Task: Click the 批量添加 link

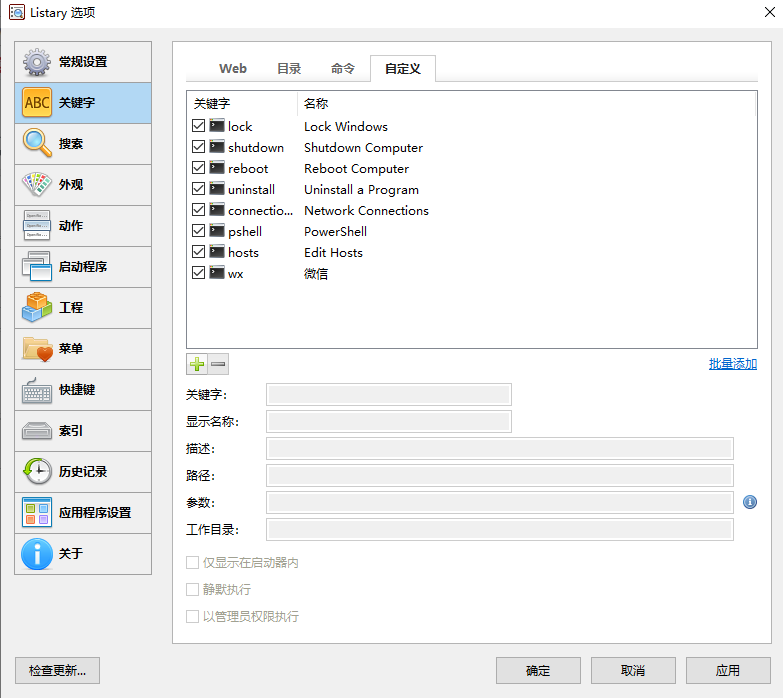Action: click(x=732, y=364)
